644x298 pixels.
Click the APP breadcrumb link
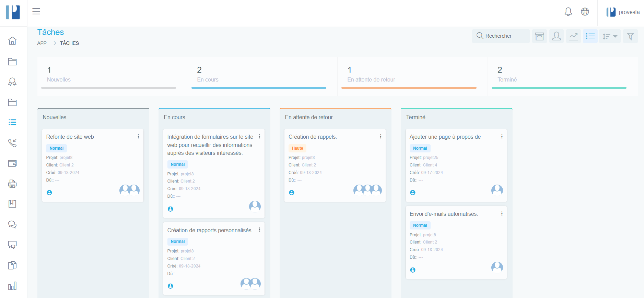pos(42,43)
